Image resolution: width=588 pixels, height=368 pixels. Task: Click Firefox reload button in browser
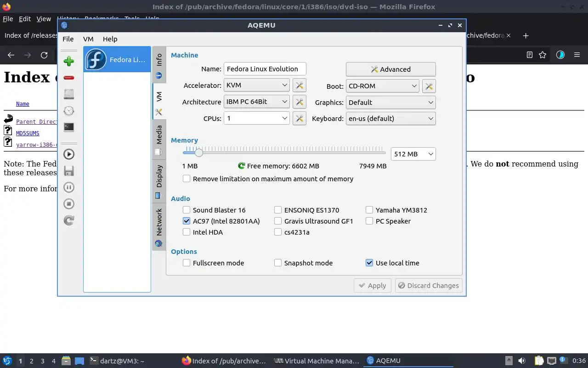44,55
